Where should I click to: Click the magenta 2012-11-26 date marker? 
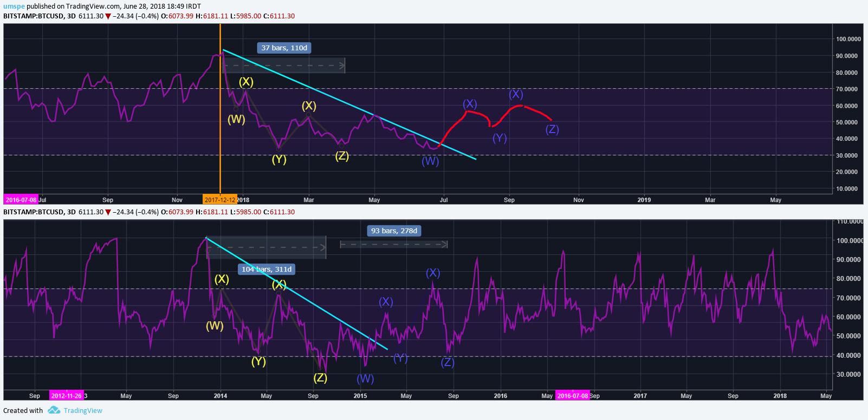(x=66, y=396)
